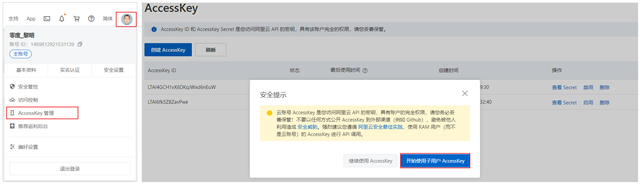The height and width of the screenshot is (186, 644).
Task: Copy the account ID
Action: pos(80,44)
